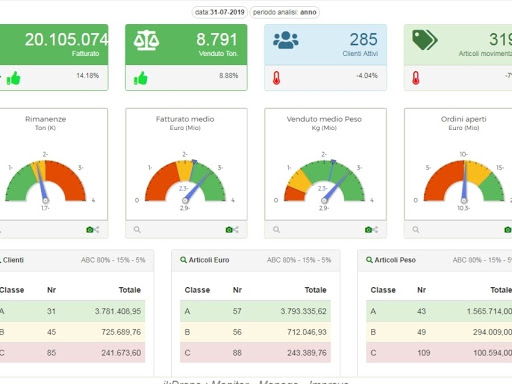Click the magnifier icon below Fatturato medio gauge
This screenshot has height=384, width=512.
coord(137,230)
